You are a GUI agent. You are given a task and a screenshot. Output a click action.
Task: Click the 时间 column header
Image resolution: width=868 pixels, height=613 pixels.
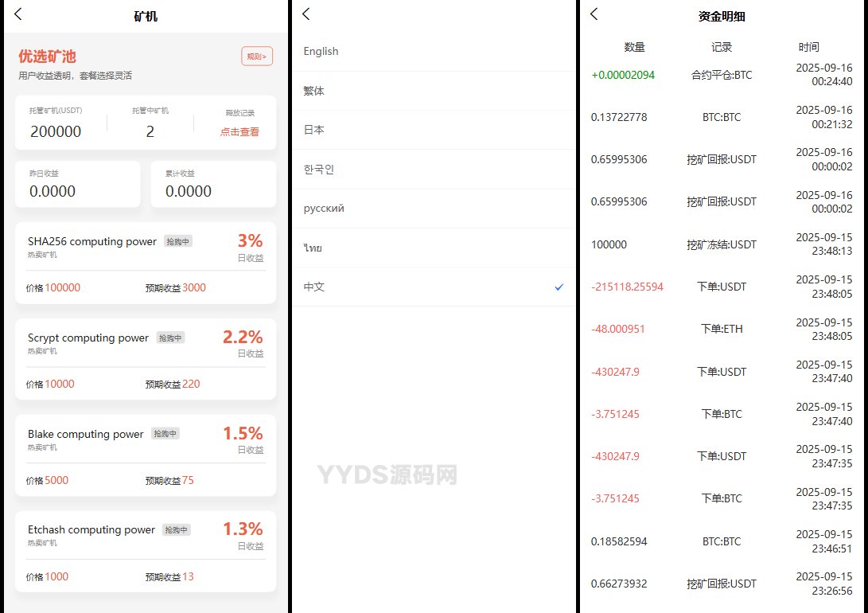click(x=809, y=47)
